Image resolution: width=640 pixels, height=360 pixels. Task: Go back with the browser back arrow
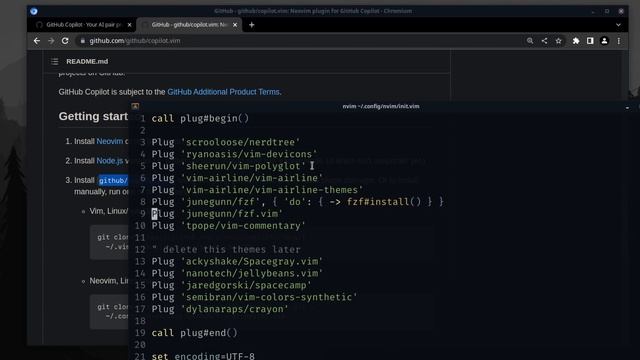pyautogui.click(x=37, y=41)
